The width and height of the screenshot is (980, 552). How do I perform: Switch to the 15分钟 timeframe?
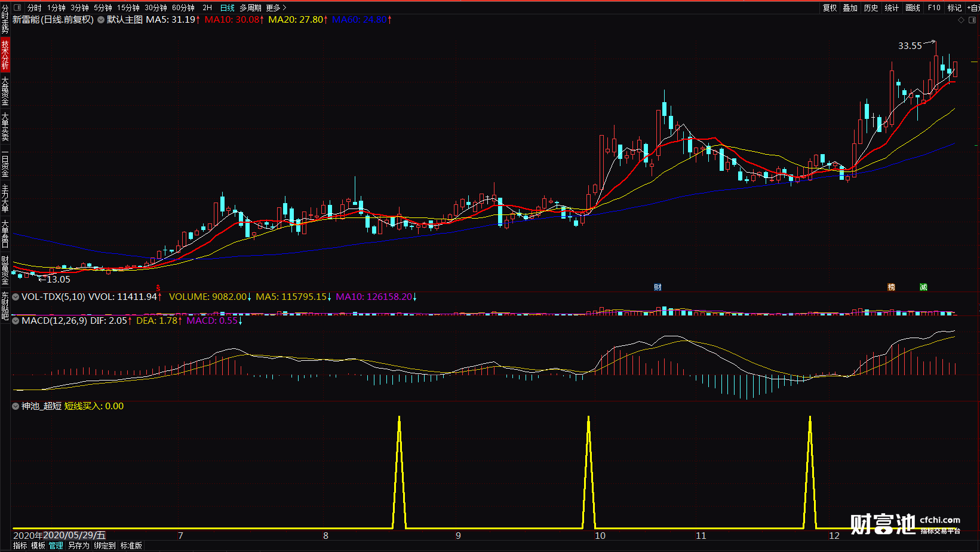[128, 8]
